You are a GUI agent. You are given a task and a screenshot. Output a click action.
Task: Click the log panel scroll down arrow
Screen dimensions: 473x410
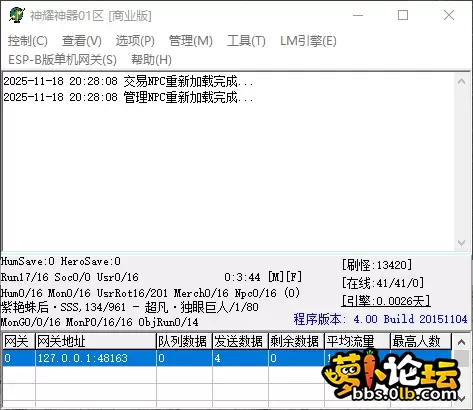461,243
